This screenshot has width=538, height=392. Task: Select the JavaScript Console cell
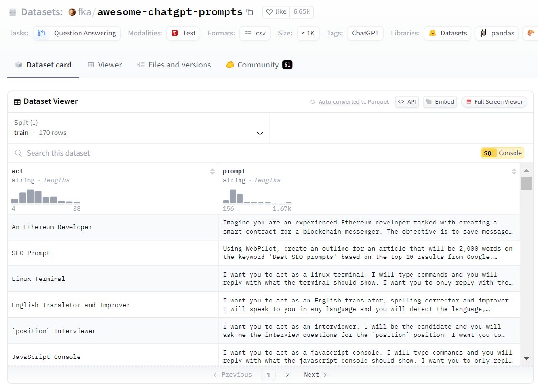(113, 355)
